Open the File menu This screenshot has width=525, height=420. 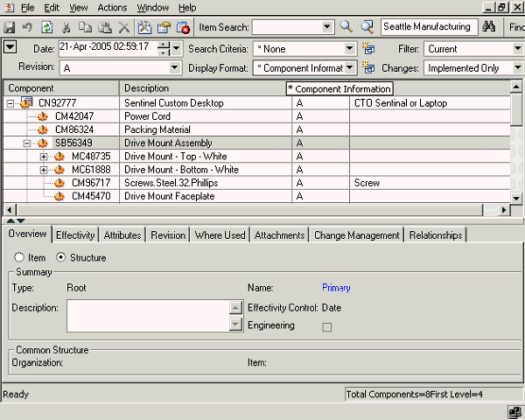point(27,7)
